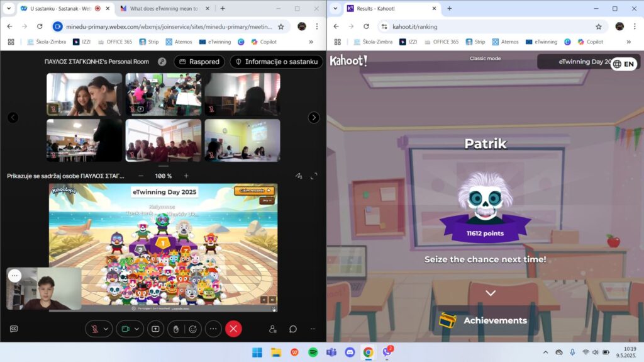Toggle the camera video button in Webex

(x=126, y=329)
